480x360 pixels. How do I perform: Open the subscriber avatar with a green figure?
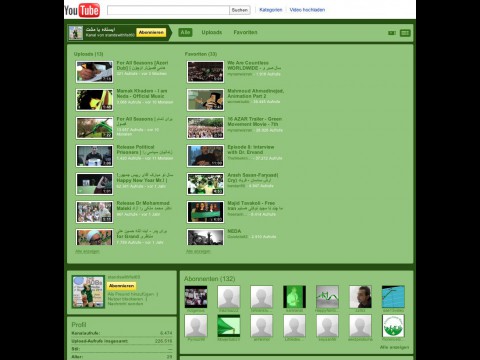[295, 297]
